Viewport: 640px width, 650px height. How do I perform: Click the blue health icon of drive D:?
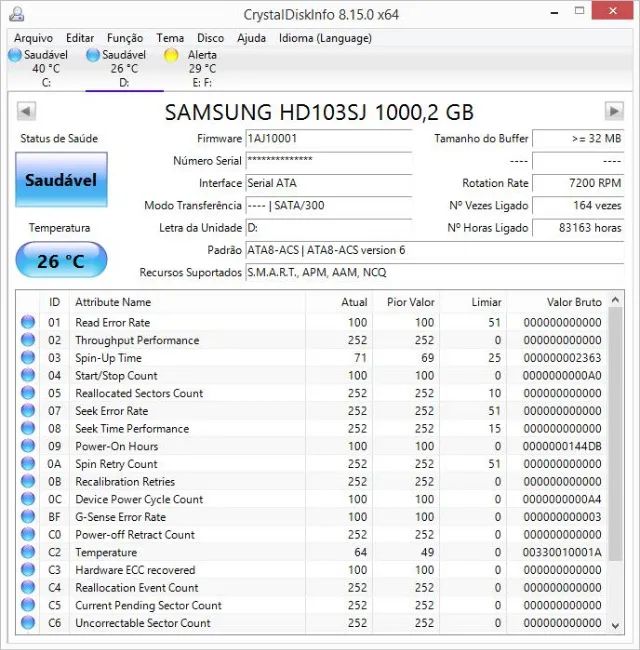(x=93, y=55)
